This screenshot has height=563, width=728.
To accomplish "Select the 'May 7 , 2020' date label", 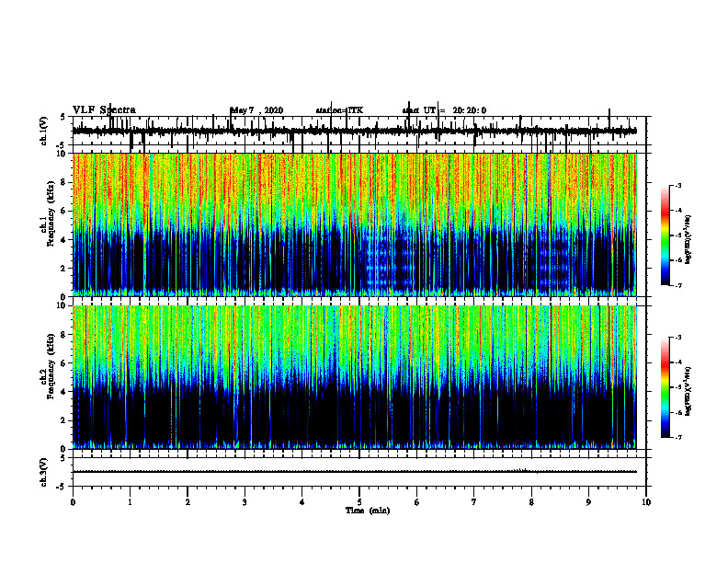I will click(x=256, y=110).
